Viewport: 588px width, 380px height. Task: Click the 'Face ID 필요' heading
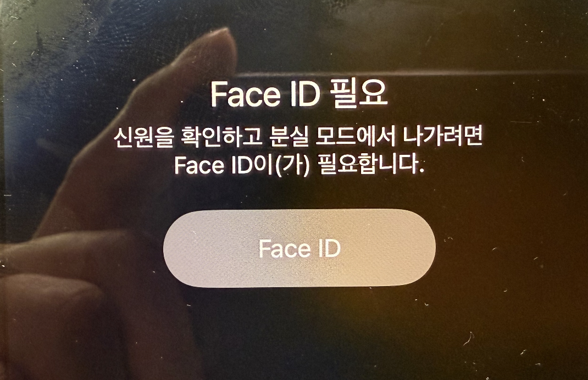click(x=299, y=95)
